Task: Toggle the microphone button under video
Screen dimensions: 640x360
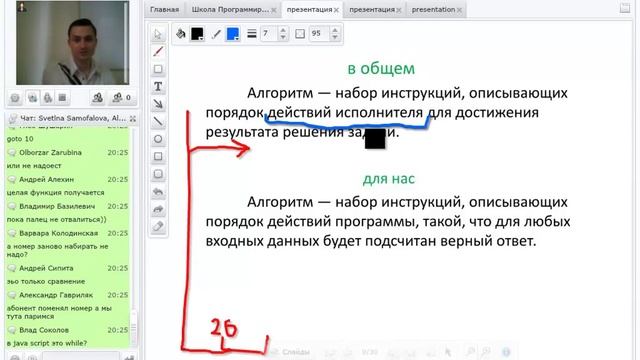Action: 48,98
